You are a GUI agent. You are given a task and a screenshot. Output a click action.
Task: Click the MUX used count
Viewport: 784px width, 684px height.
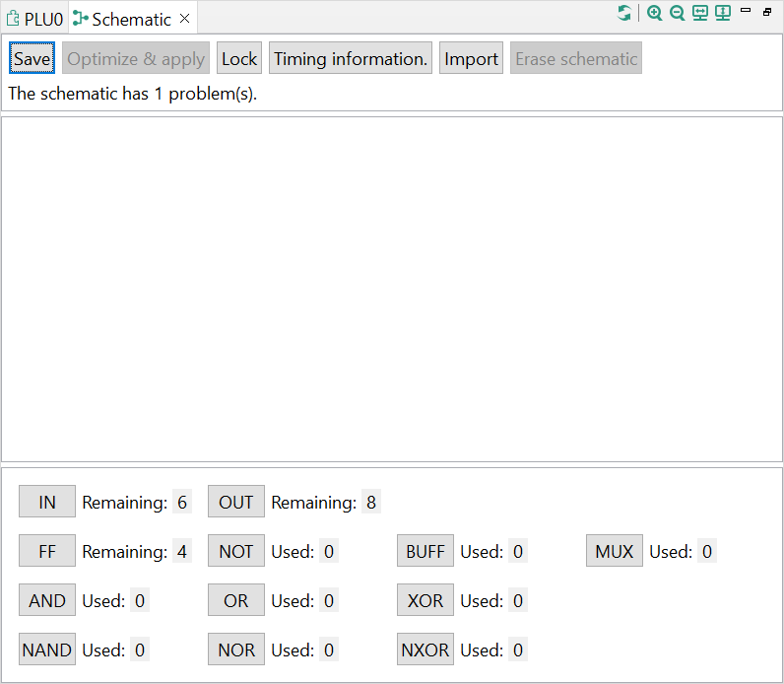pyautogui.click(x=707, y=551)
